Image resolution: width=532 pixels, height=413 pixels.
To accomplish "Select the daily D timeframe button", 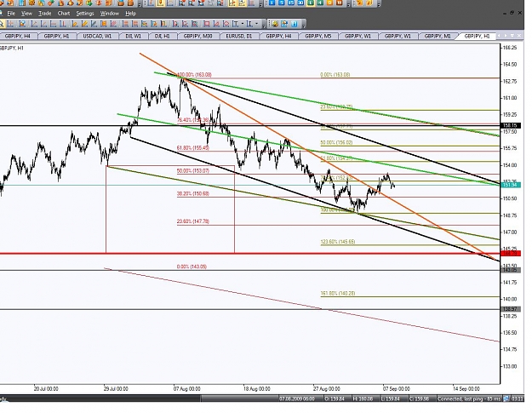I will [x=329, y=3].
